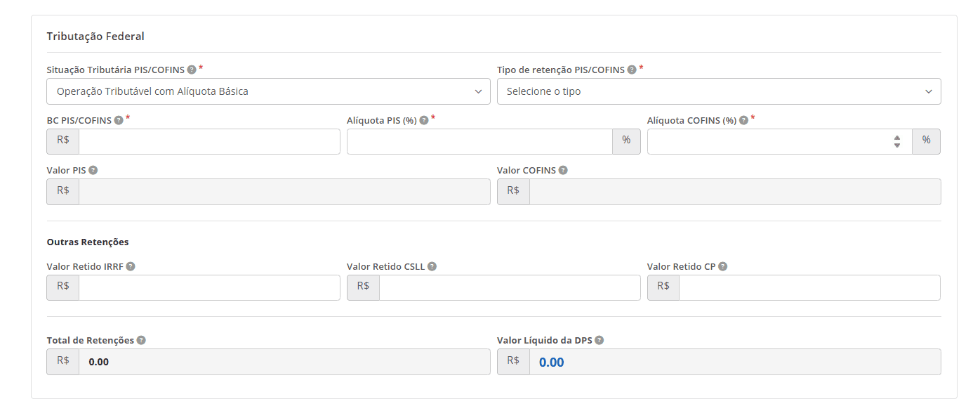
Task: Click help icon next to Valor Líquido da DPS
Action: click(x=599, y=340)
